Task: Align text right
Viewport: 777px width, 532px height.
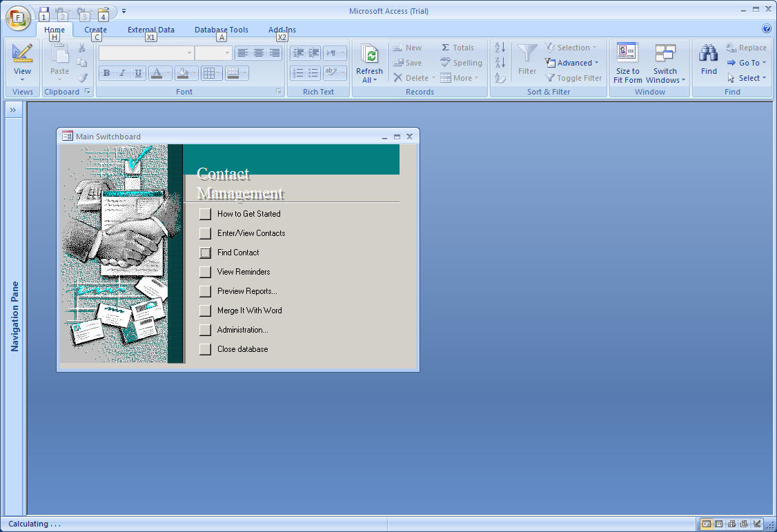Action: (x=274, y=53)
